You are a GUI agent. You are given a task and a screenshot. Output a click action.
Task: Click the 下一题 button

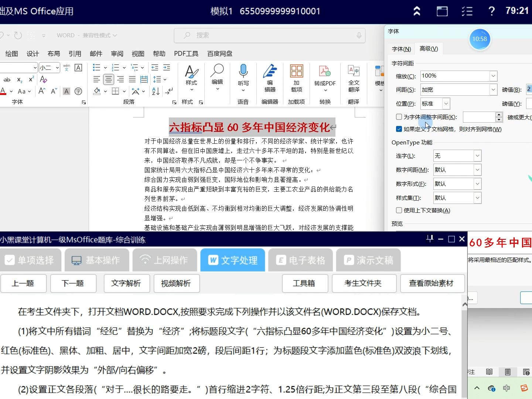[73, 283]
